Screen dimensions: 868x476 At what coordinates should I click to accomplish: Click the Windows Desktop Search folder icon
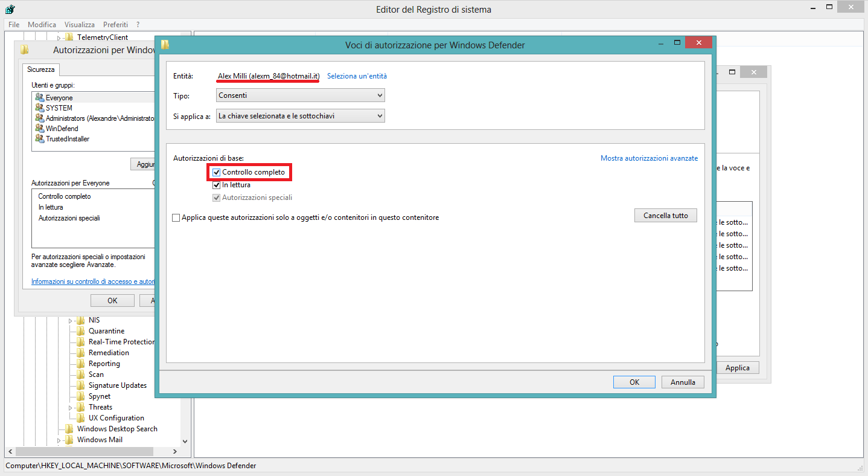pos(69,429)
